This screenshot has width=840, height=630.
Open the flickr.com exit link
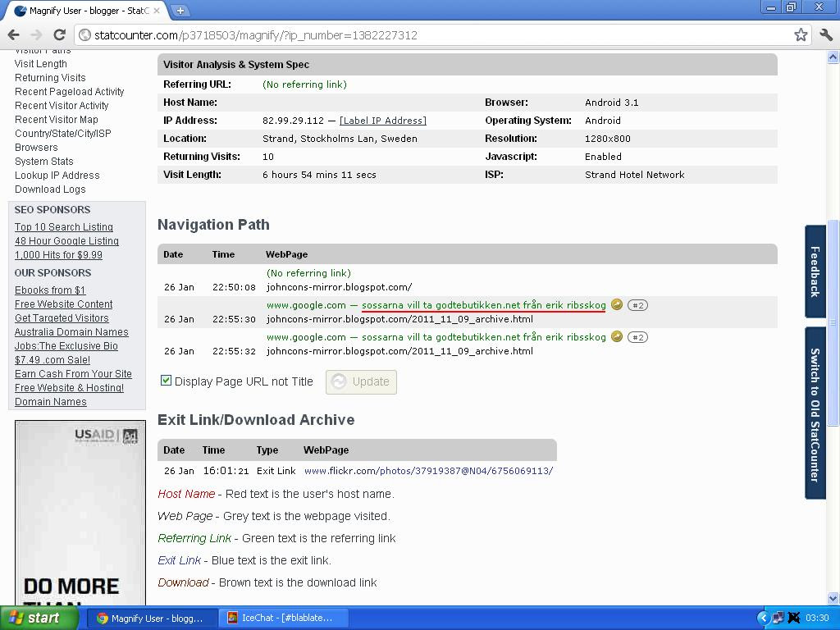tap(428, 471)
